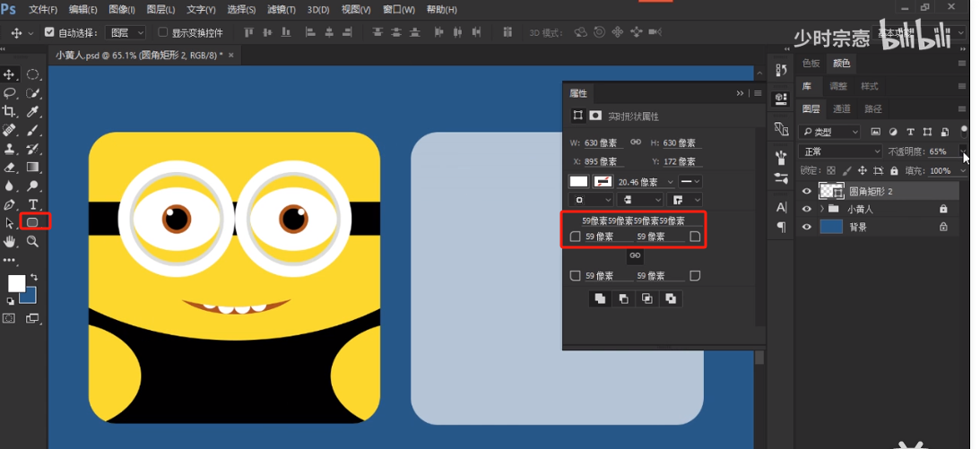Select the Type (T) tool
This screenshot has width=980, height=449.
(x=32, y=204)
